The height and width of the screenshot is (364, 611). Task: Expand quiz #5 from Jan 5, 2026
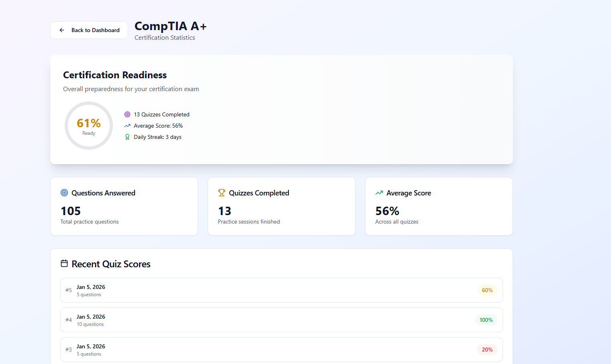tap(281, 290)
